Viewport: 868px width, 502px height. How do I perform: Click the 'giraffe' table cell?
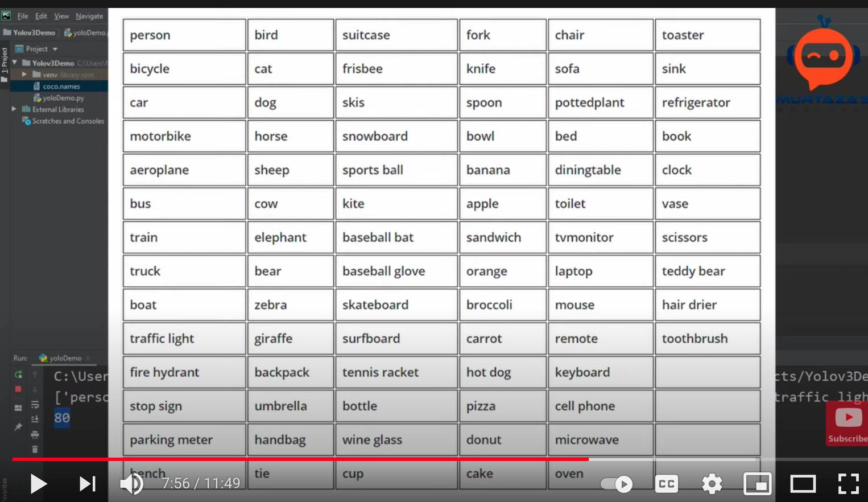(291, 339)
